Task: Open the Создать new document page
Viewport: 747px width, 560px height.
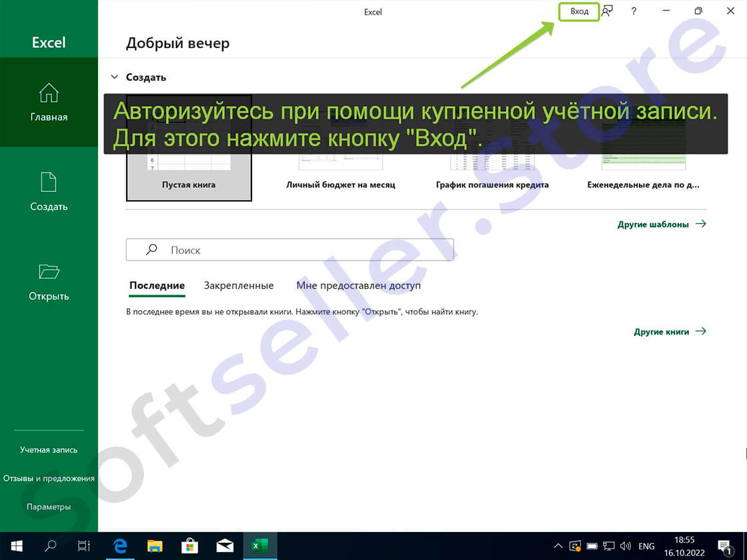Action: [x=49, y=191]
